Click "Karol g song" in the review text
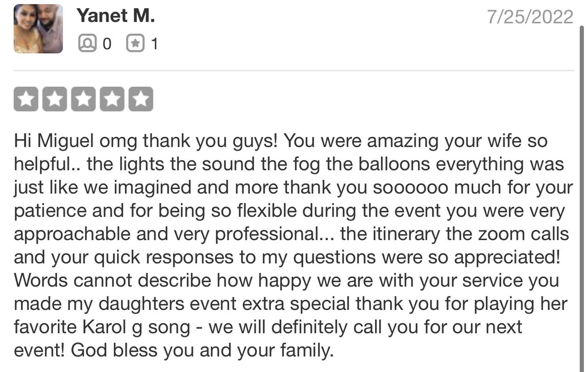 tap(136, 327)
